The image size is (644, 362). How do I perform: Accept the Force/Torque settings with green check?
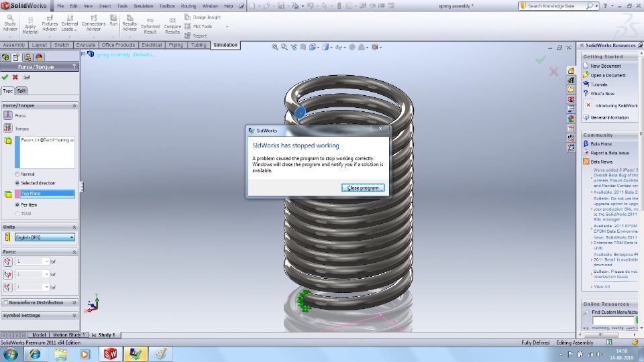click(x=5, y=76)
